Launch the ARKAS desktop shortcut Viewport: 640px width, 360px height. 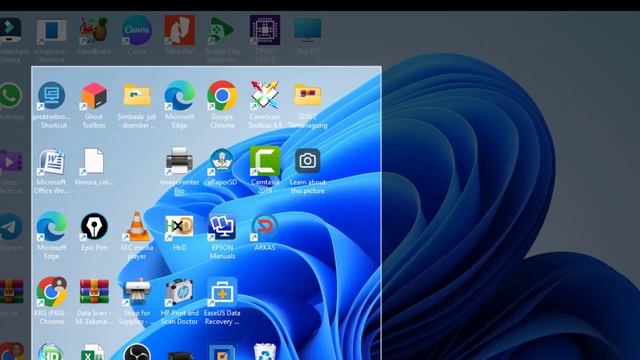pyautogui.click(x=265, y=227)
